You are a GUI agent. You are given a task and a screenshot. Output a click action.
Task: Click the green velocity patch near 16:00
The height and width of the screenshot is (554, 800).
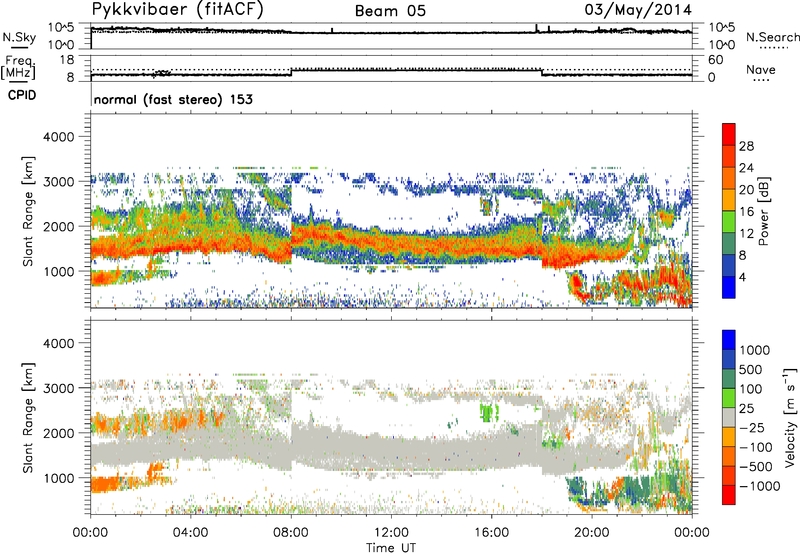[x=489, y=411]
